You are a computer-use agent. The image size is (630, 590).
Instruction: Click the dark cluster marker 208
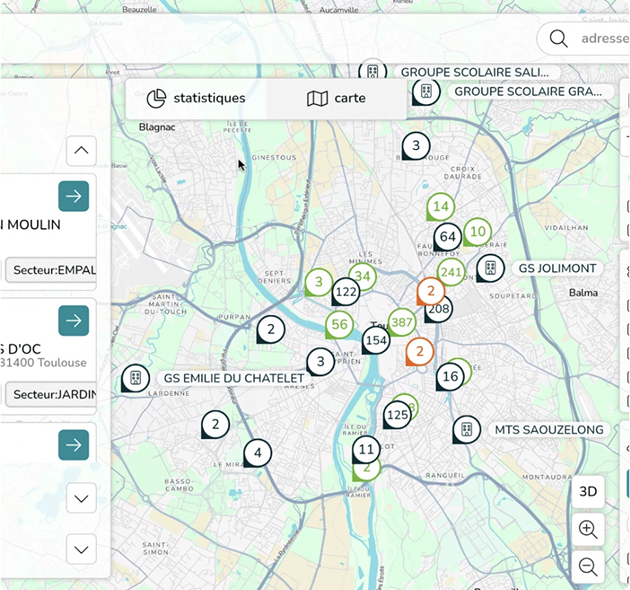click(x=438, y=309)
